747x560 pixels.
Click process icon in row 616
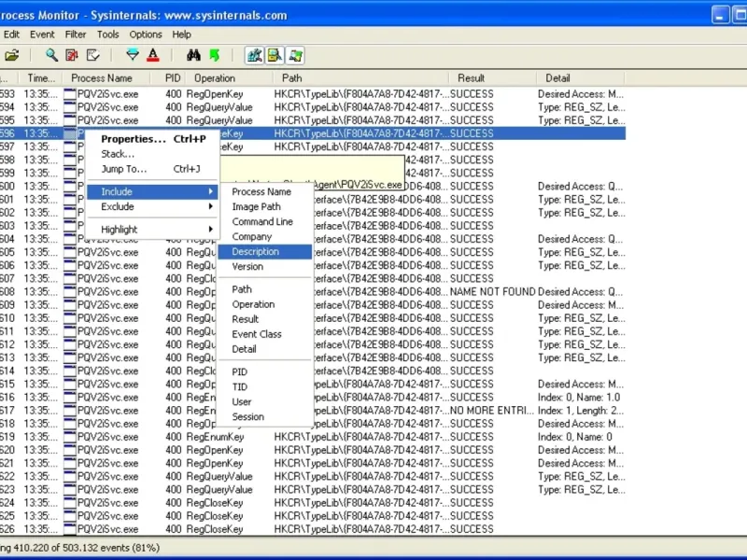[x=70, y=398]
